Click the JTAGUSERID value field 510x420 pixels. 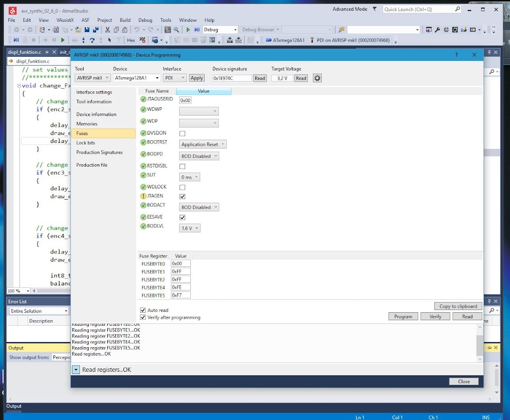point(185,100)
